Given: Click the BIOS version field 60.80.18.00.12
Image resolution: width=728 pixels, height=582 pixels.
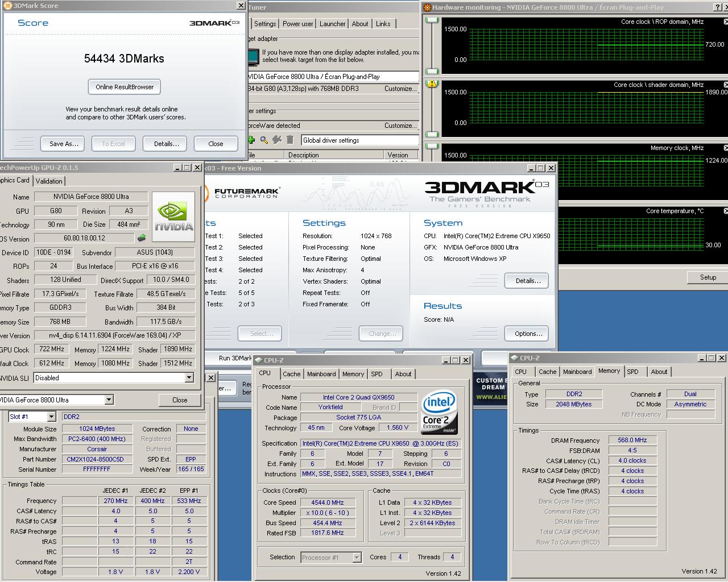Looking at the screenshot, I should (x=84, y=239).
